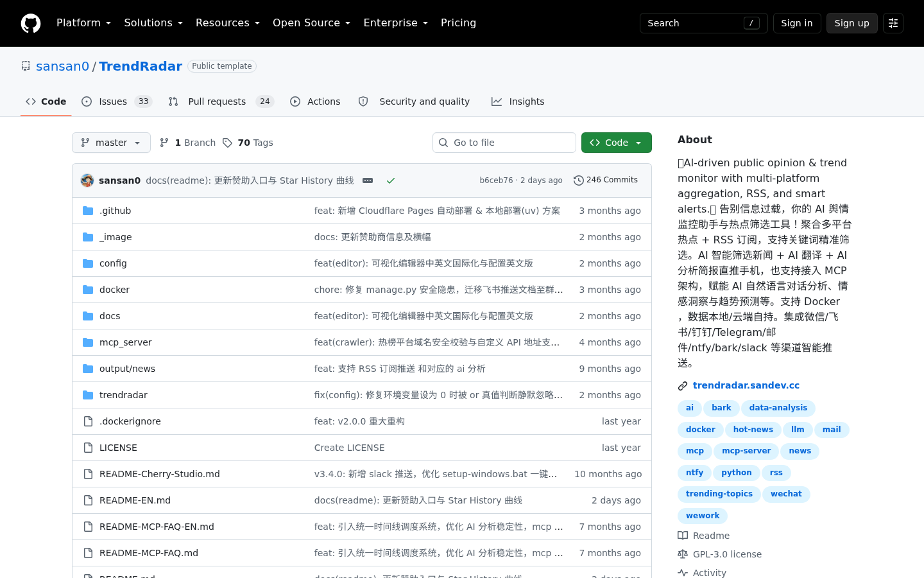Image resolution: width=924 pixels, height=578 pixels.
Task: Expand the Platform menu
Action: [83, 23]
